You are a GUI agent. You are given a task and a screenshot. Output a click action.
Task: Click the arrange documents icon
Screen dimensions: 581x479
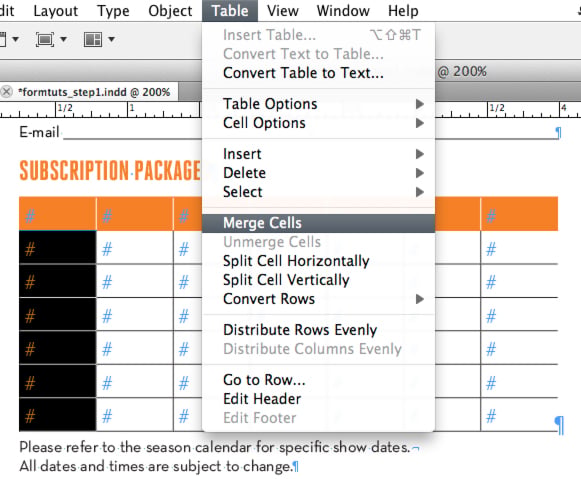tap(93, 39)
